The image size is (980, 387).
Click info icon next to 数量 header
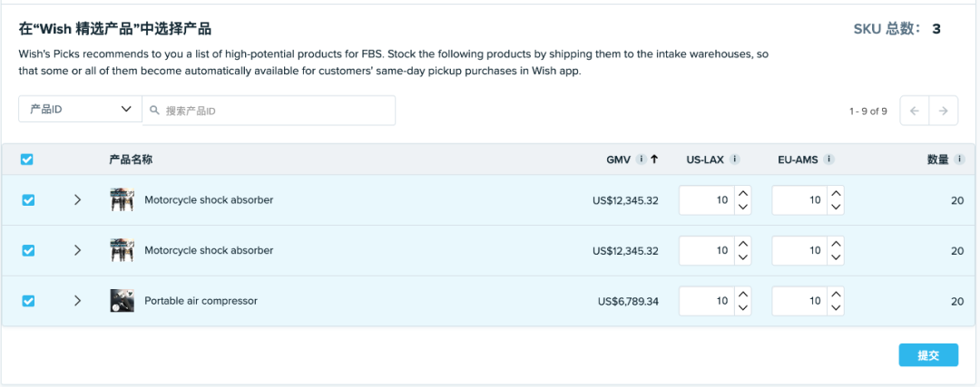point(958,160)
